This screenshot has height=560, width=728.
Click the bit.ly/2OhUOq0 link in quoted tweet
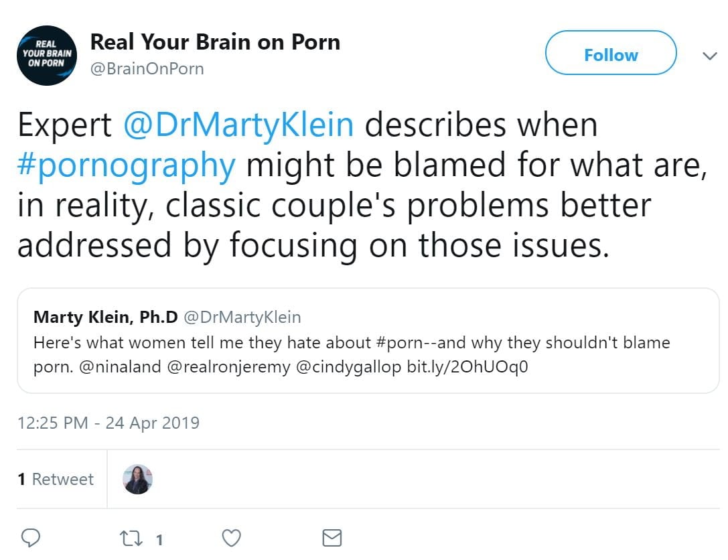[467, 368]
